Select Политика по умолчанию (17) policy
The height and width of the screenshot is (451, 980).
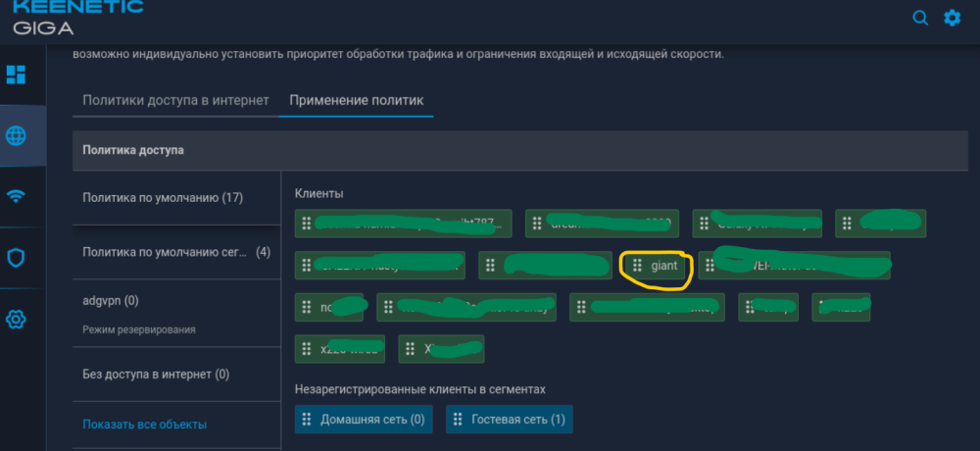163,197
